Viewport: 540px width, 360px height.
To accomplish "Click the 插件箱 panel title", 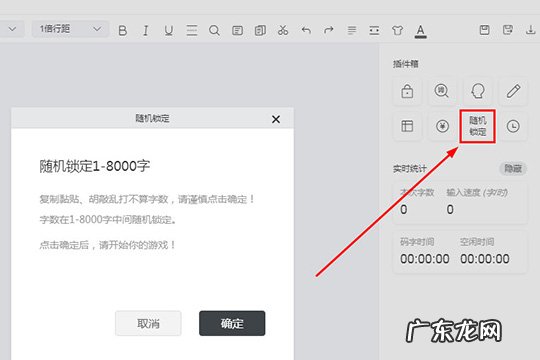I will [406, 64].
